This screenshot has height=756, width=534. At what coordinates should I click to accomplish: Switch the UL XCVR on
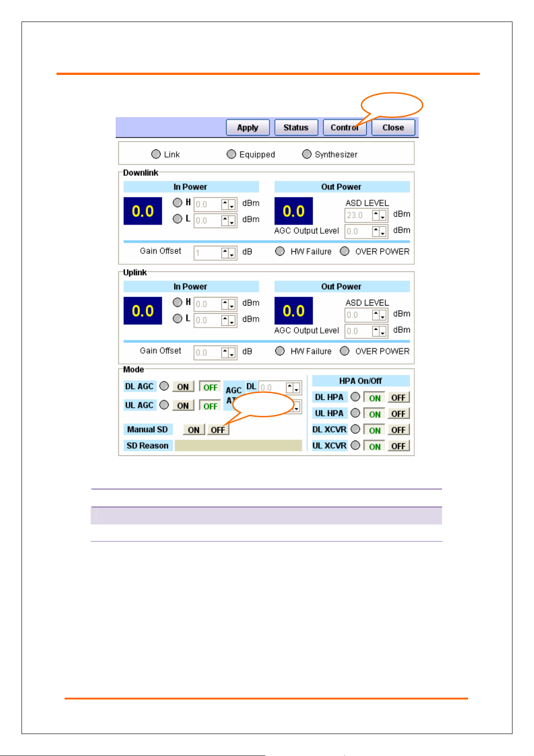[x=375, y=446]
